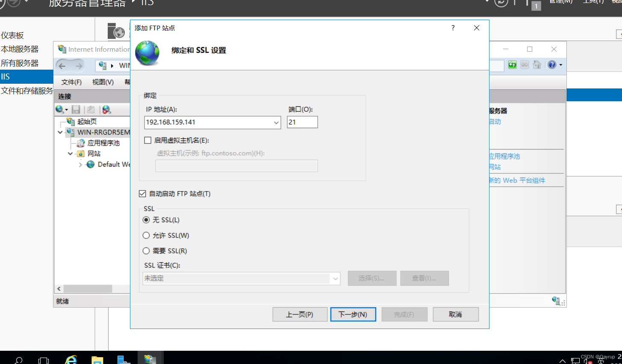Open the 工具(T) menu in Server Manager

point(593,2)
